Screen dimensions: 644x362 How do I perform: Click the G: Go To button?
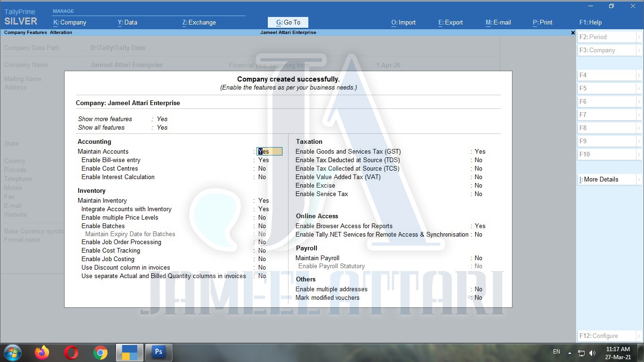(x=288, y=22)
